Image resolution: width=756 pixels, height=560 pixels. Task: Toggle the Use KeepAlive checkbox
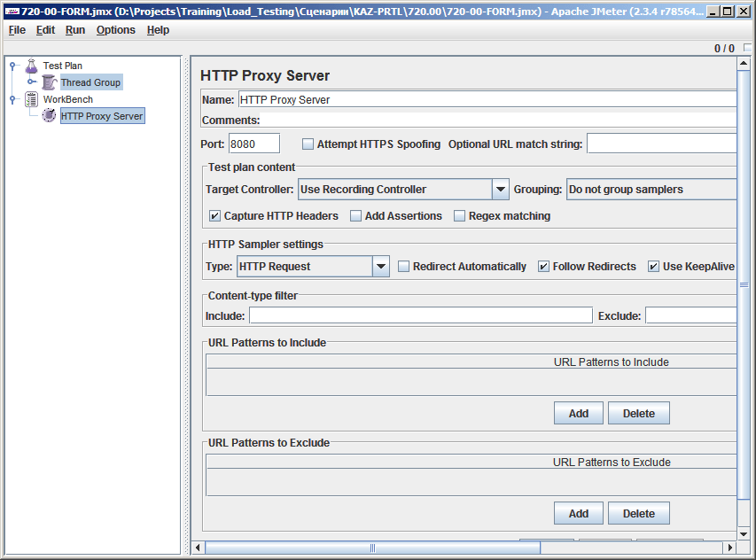coord(653,267)
